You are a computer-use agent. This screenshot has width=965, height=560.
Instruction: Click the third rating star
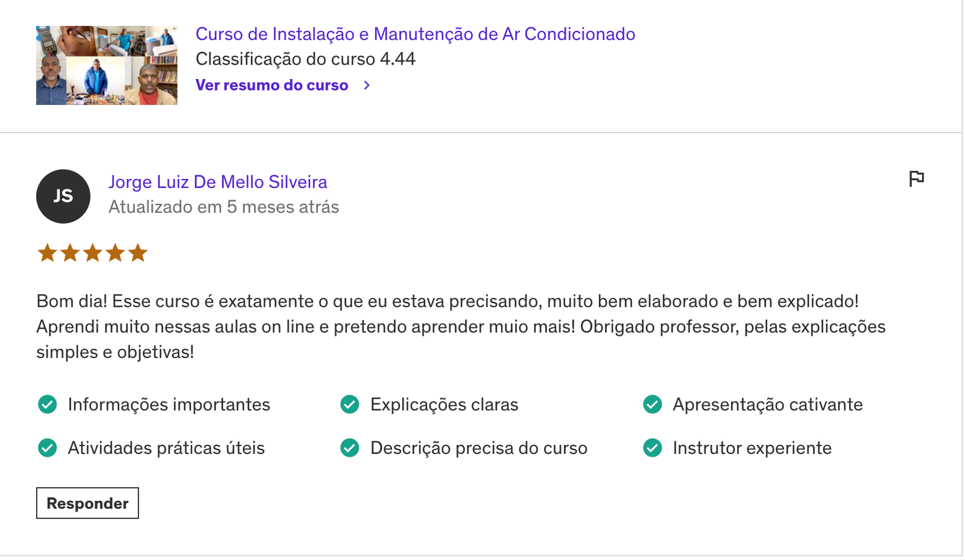[92, 253]
